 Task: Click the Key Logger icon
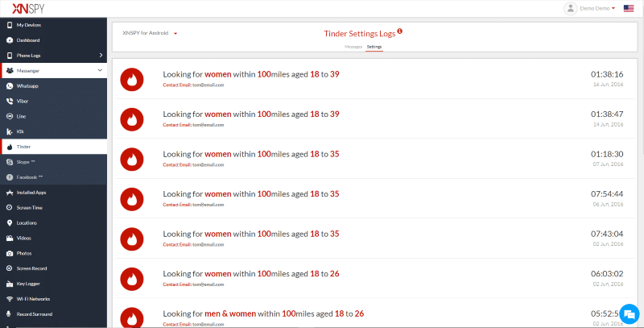coord(10,284)
